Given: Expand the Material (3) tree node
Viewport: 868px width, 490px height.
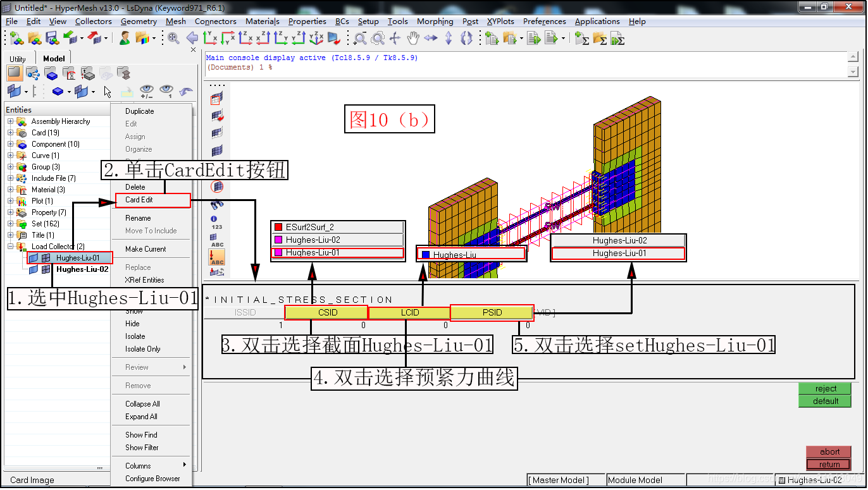Looking at the screenshot, I should coord(10,190).
